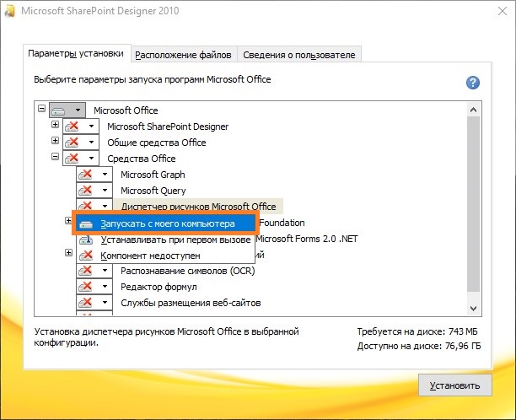
Task: Click the SharePoint Designer title bar icon
Action: 10,11
